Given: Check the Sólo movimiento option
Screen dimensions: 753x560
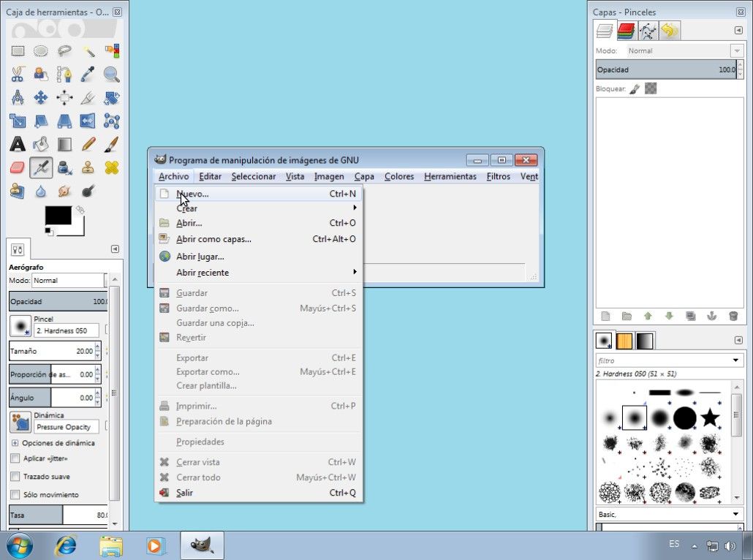Looking at the screenshot, I should click(x=15, y=495).
